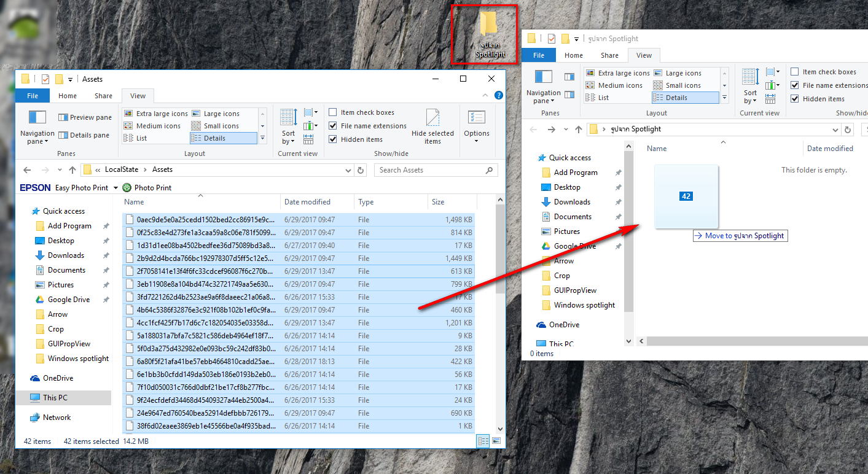Refresh the Spotlight folder view
This screenshot has width=868, height=474.
(848, 130)
